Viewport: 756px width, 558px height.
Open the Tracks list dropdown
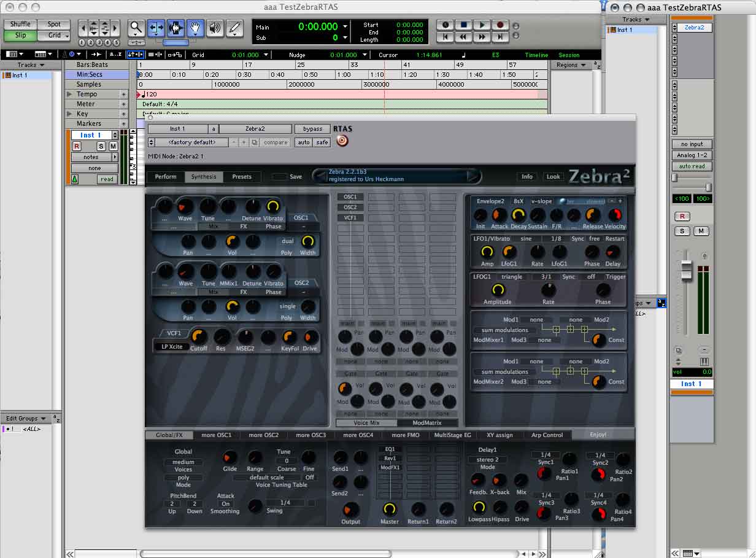pyautogui.click(x=31, y=65)
